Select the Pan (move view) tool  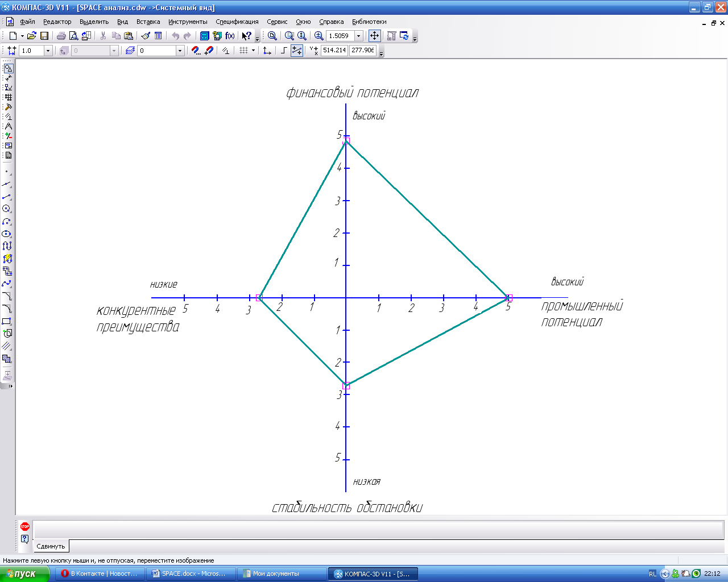(x=374, y=36)
